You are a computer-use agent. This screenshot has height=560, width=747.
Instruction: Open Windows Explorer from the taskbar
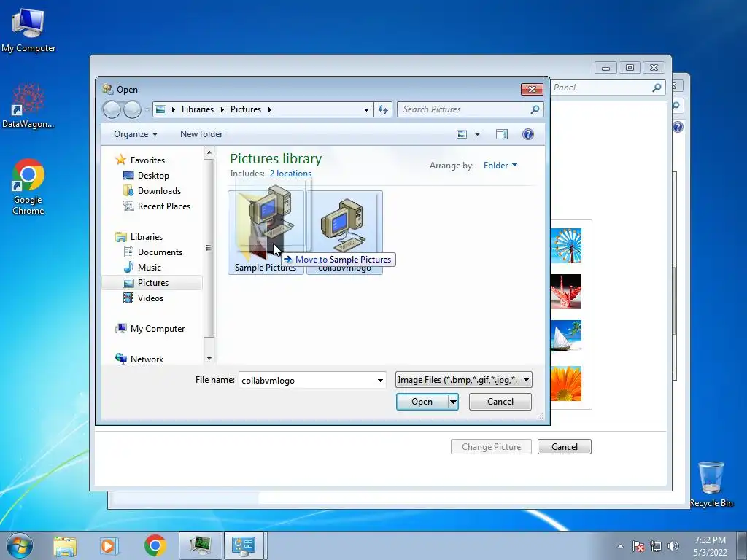tap(65, 545)
